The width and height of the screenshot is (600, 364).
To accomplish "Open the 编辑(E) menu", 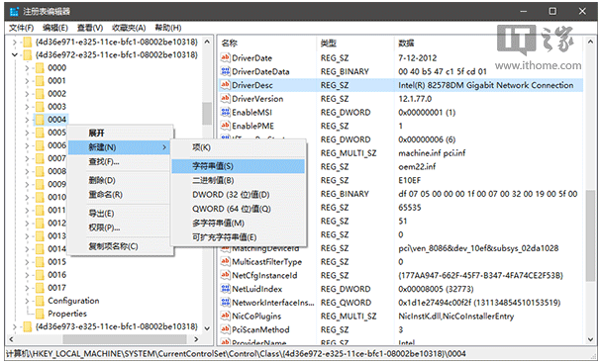I will [55, 28].
